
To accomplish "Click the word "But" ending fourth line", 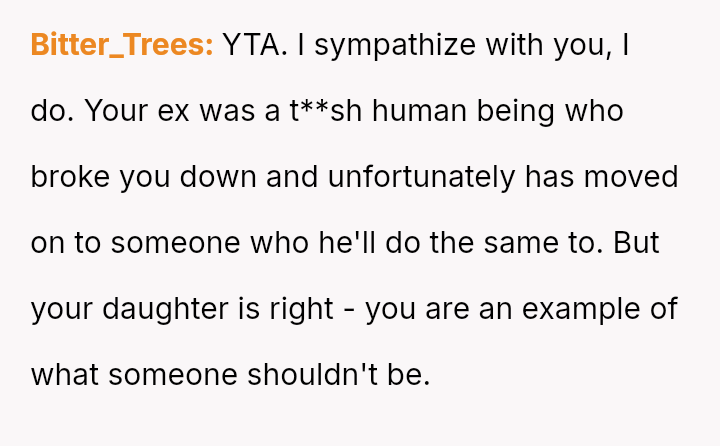I will point(636,243).
